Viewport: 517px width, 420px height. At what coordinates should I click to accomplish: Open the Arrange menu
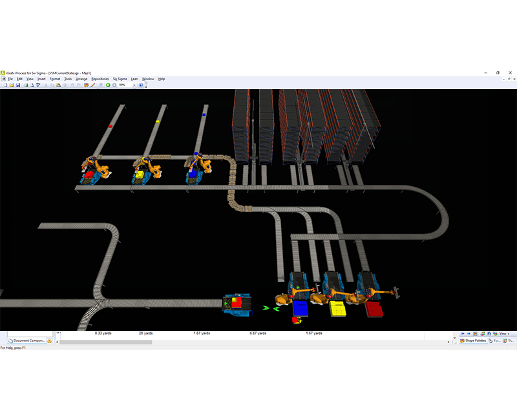[81, 79]
